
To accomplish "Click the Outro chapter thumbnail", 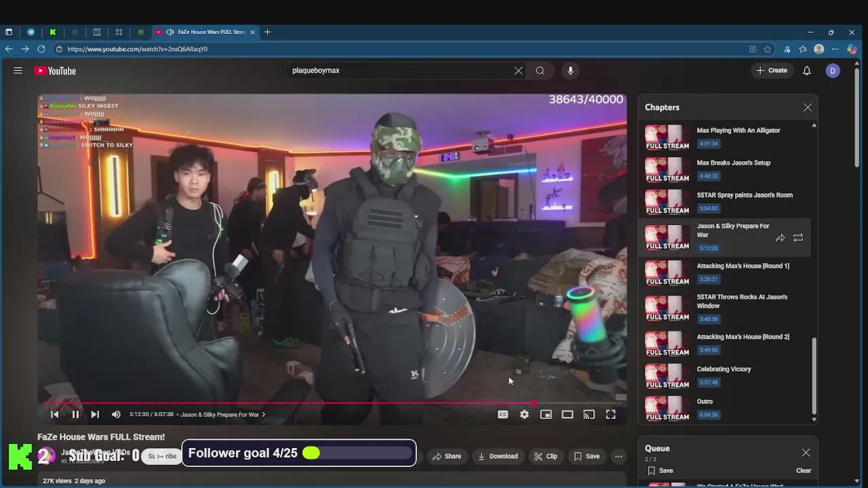I will point(667,408).
